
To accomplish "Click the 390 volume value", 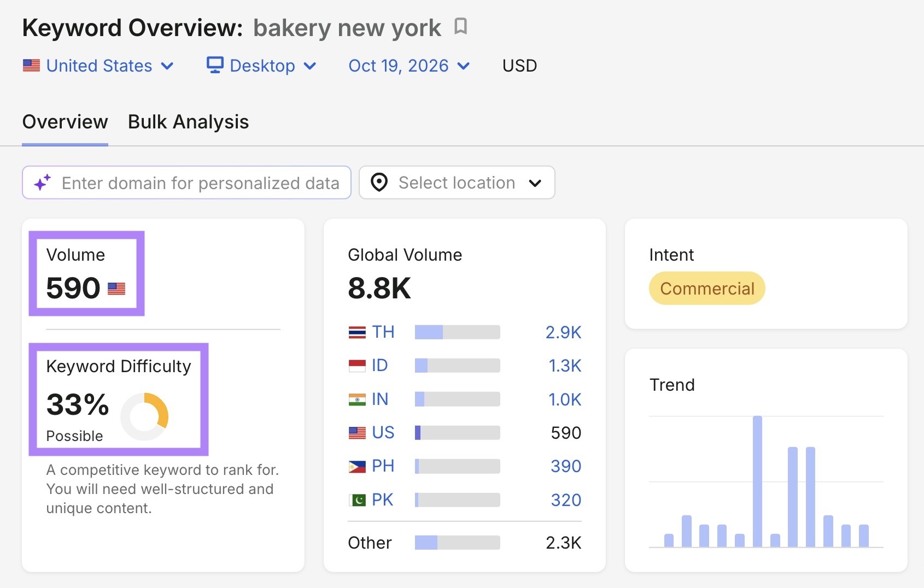I will click(x=566, y=466).
